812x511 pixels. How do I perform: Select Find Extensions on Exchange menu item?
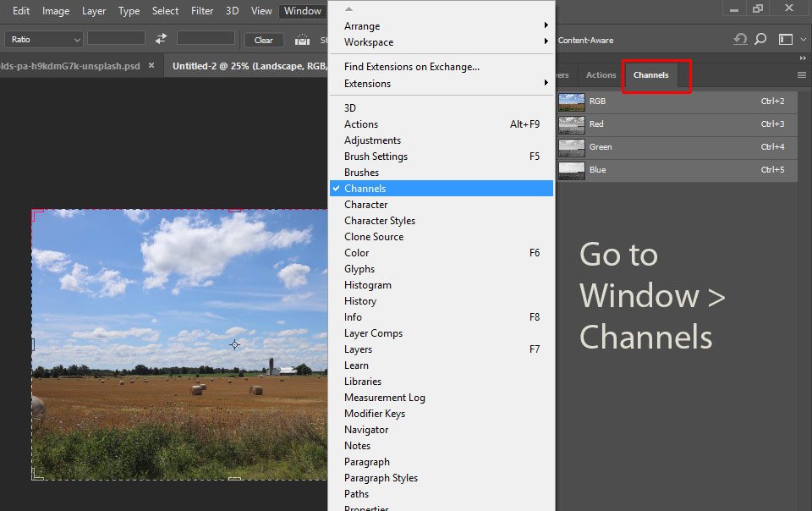point(412,67)
